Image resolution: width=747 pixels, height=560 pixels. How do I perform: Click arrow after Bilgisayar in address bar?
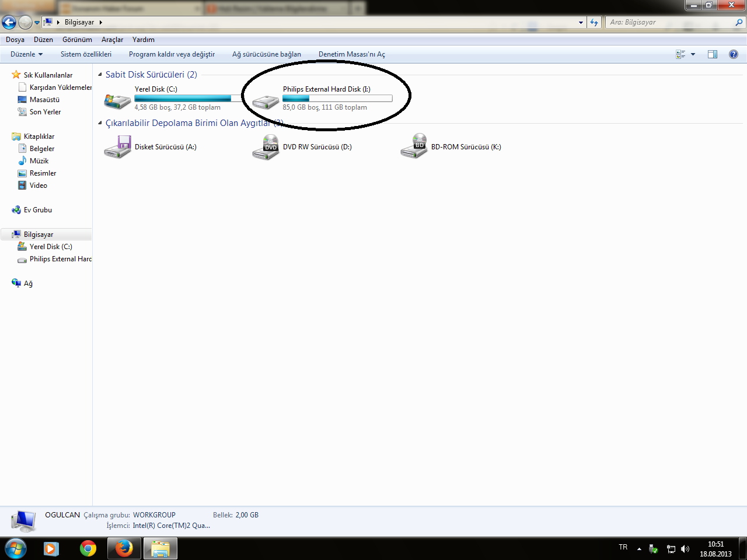(x=100, y=22)
